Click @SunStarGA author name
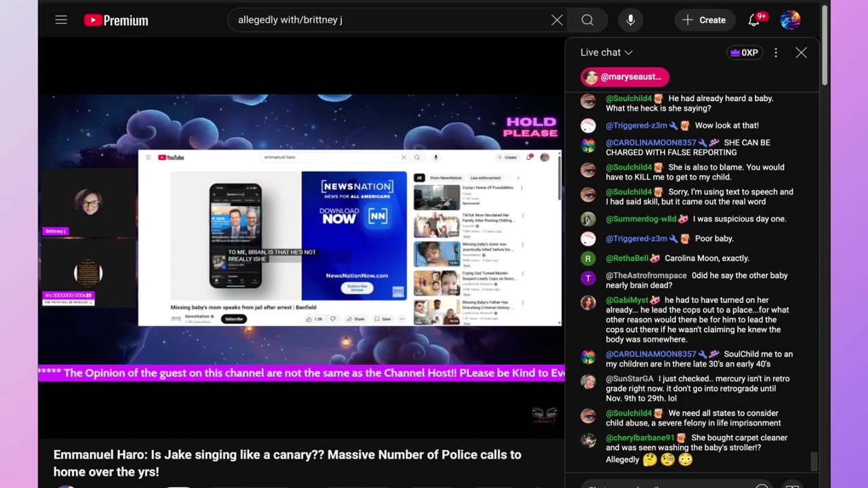 [629, 379]
